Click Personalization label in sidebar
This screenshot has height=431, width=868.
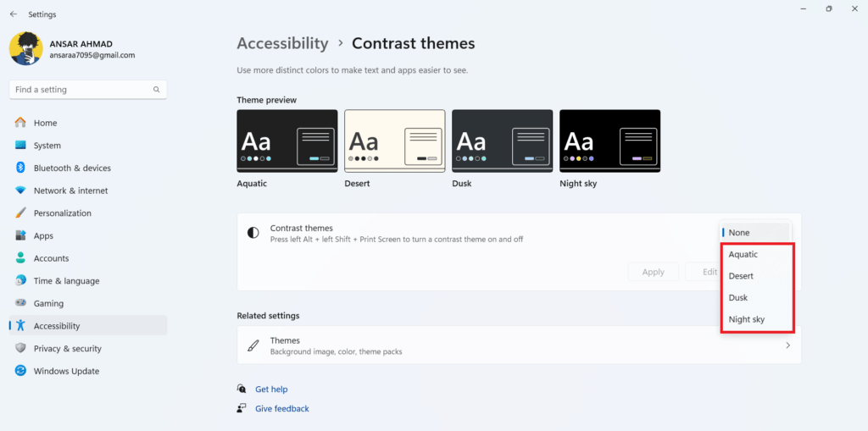pos(63,213)
